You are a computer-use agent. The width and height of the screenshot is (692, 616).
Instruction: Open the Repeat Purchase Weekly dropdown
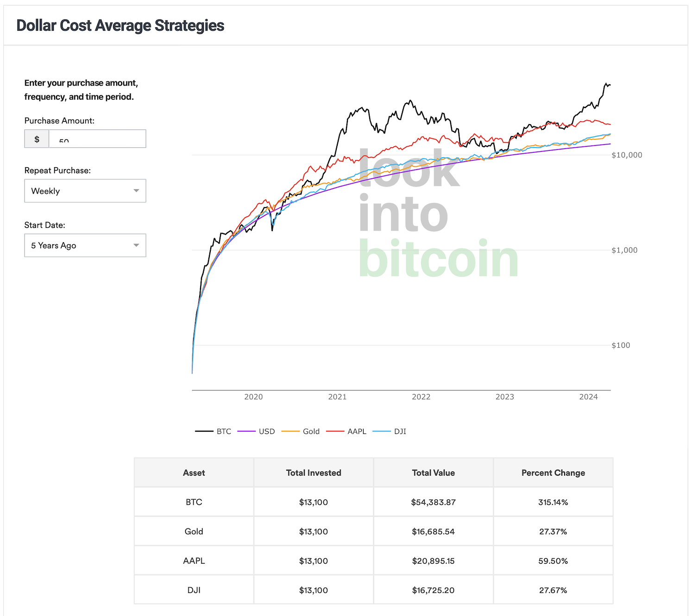(85, 191)
